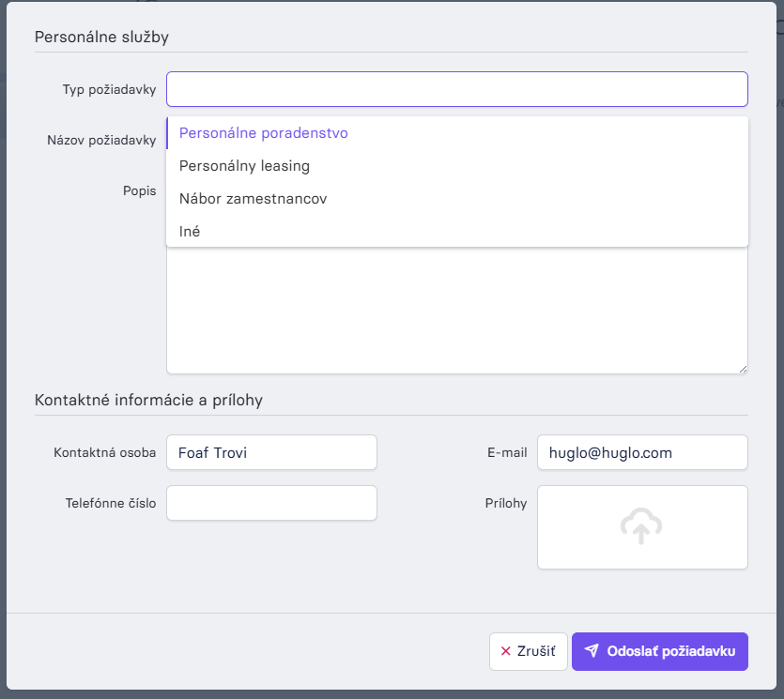Choose the Personálny leasing option
Screen dimensions: 784x699
pos(457,166)
